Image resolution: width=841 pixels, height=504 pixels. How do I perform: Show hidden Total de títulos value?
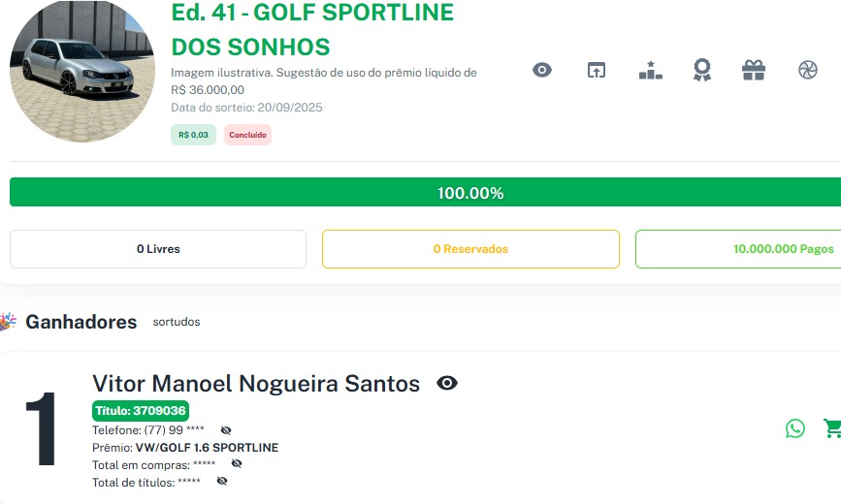tap(222, 482)
